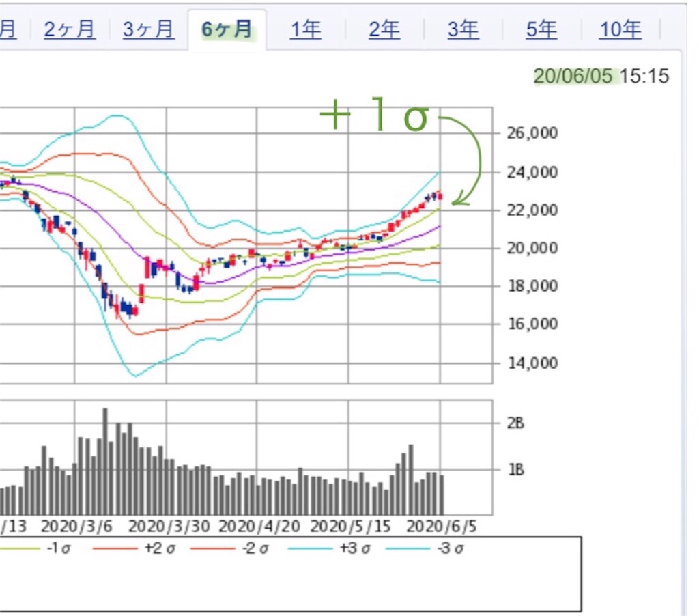
Task: Click the tallest volume bar in March
Action: click(x=105, y=461)
